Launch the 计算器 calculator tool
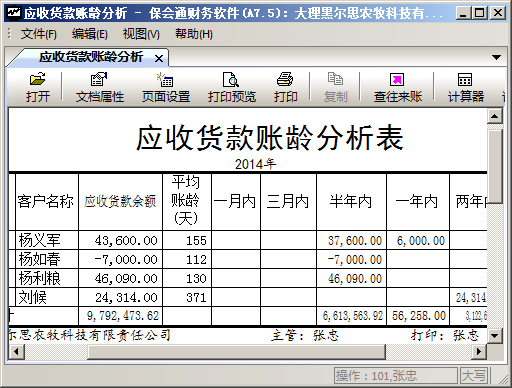This screenshot has width=512, height=388. [466, 87]
